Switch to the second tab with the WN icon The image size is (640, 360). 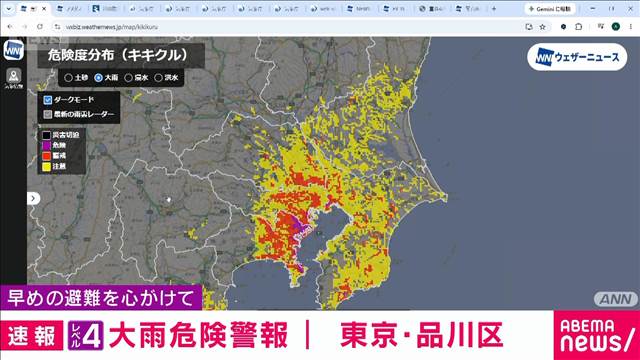pos(69,9)
